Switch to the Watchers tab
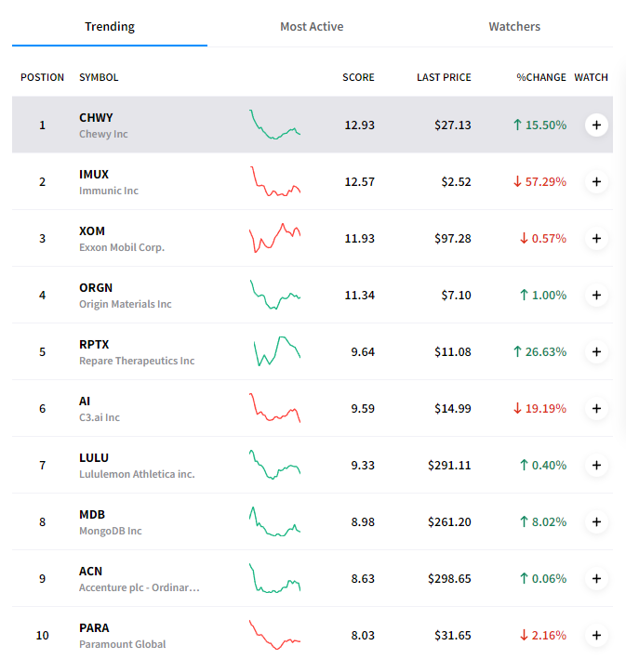Screen dimensions: 626x672 pyautogui.click(x=514, y=27)
